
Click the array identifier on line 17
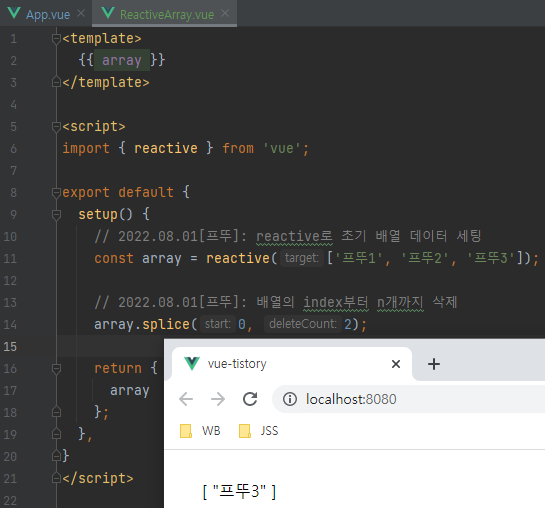click(130, 391)
